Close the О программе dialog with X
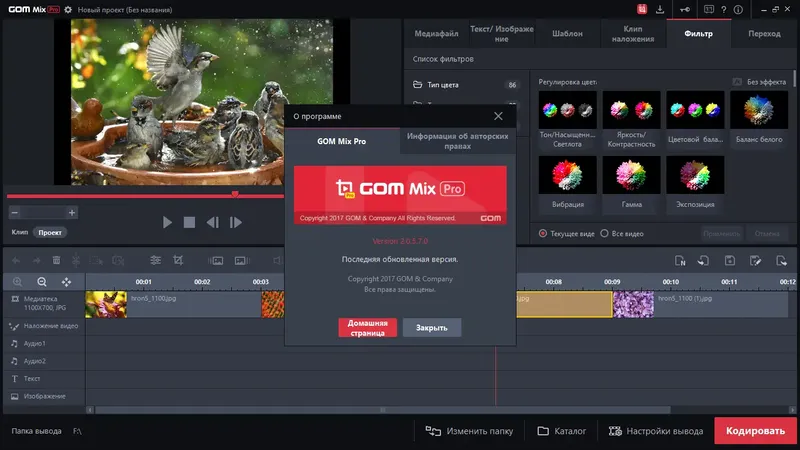 click(x=498, y=116)
